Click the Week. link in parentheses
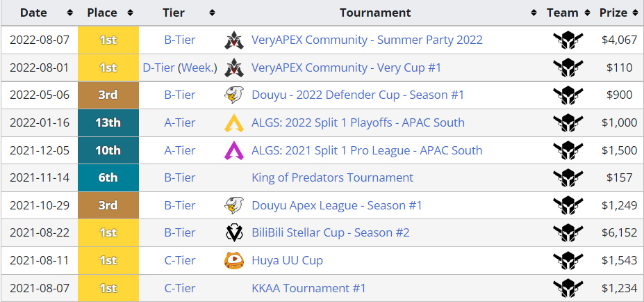The image size is (644, 302). coord(199,68)
